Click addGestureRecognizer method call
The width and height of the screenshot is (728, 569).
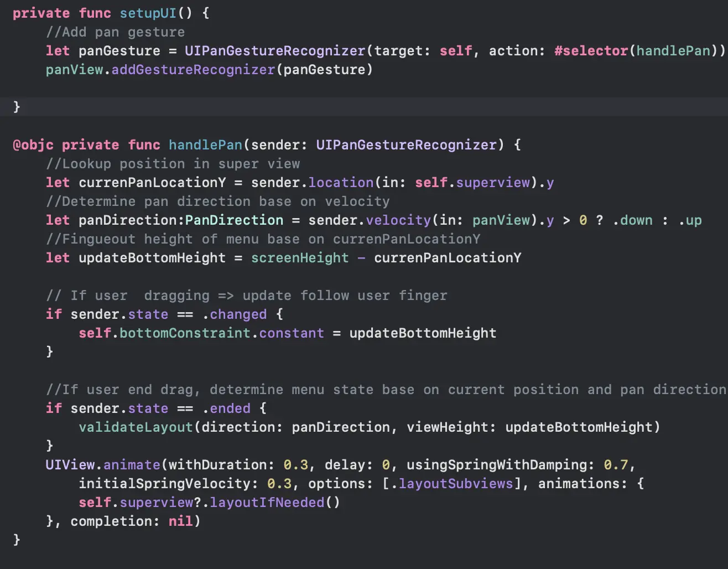pyautogui.click(x=193, y=70)
